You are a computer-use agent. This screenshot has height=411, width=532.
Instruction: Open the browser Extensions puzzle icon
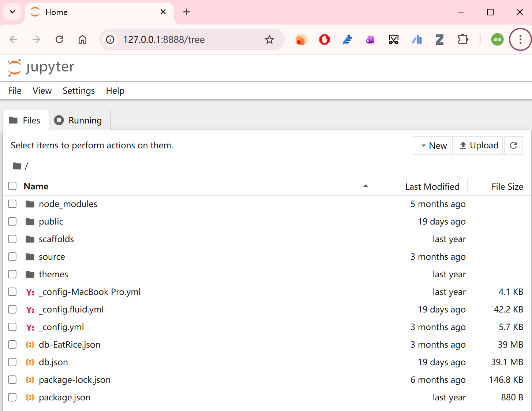(x=463, y=40)
